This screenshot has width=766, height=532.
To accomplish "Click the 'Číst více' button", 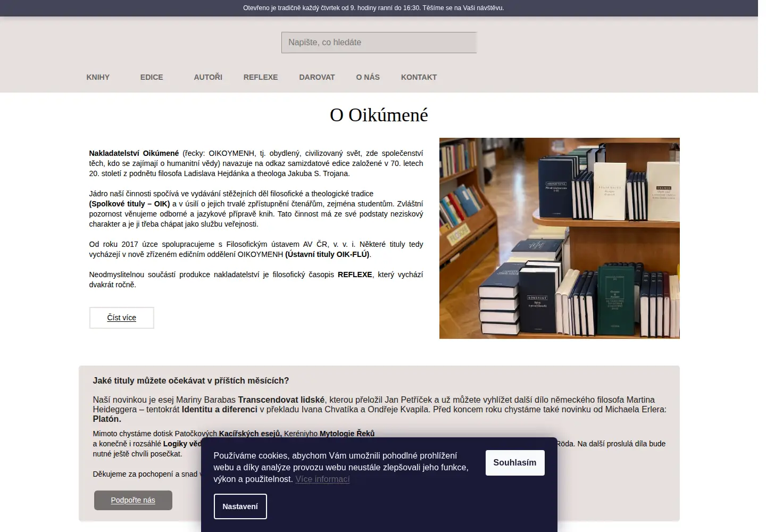I will [122, 318].
